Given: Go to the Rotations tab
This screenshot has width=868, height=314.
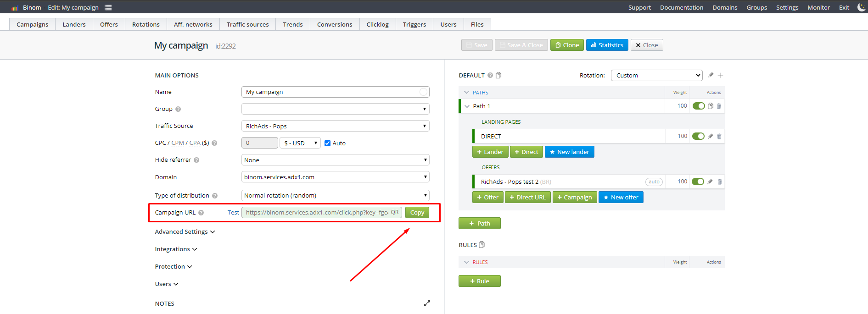Looking at the screenshot, I should (146, 24).
